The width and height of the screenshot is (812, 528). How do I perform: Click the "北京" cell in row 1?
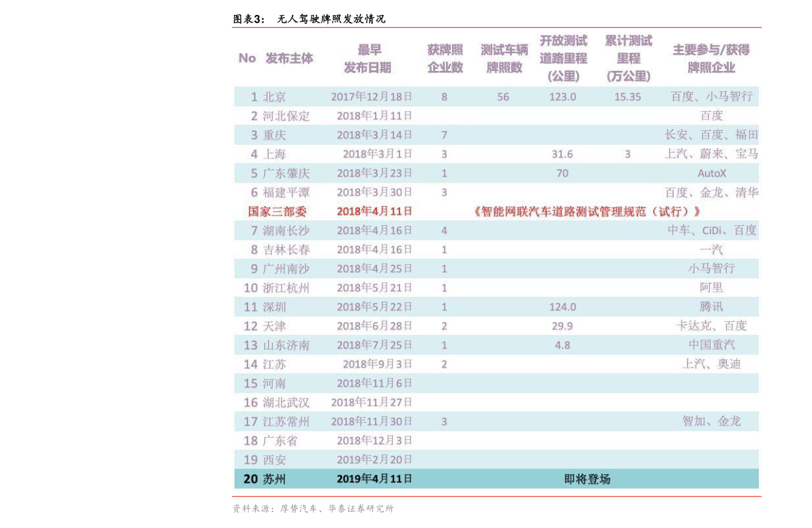275,97
